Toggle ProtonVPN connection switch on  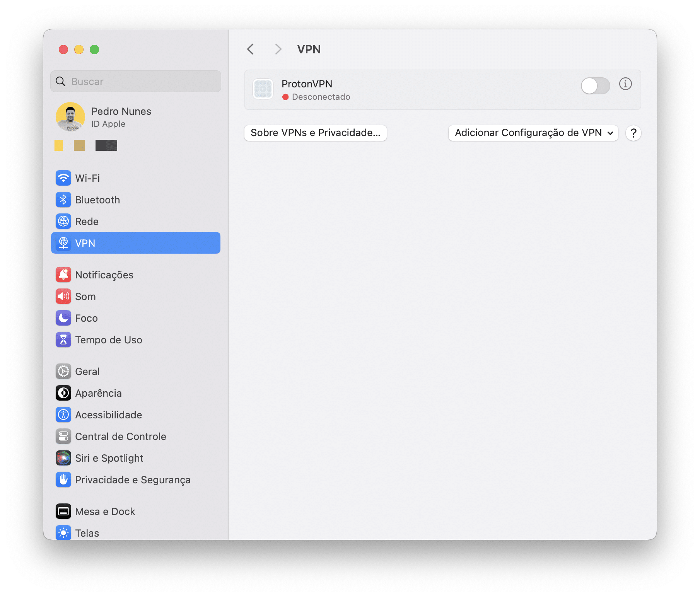(596, 86)
